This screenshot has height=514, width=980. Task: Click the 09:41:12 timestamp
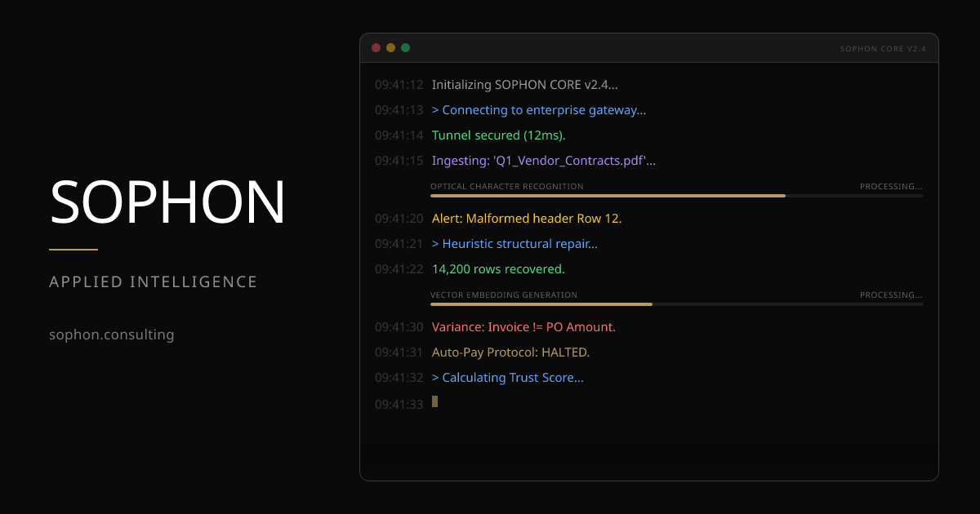pos(399,85)
